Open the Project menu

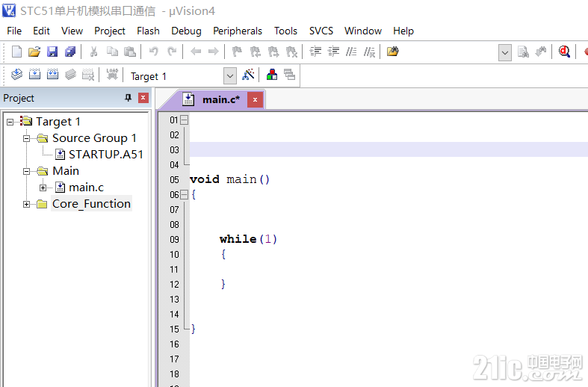coord(110,31)
